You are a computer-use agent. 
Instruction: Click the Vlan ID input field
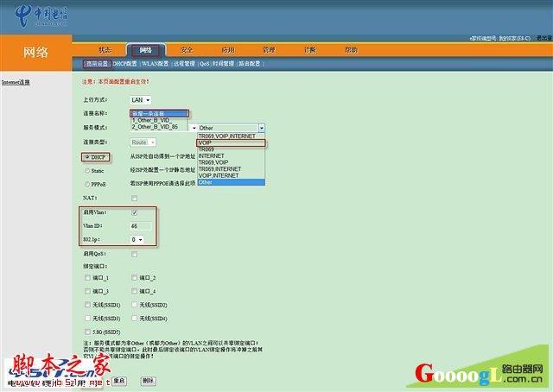[141, 226]
